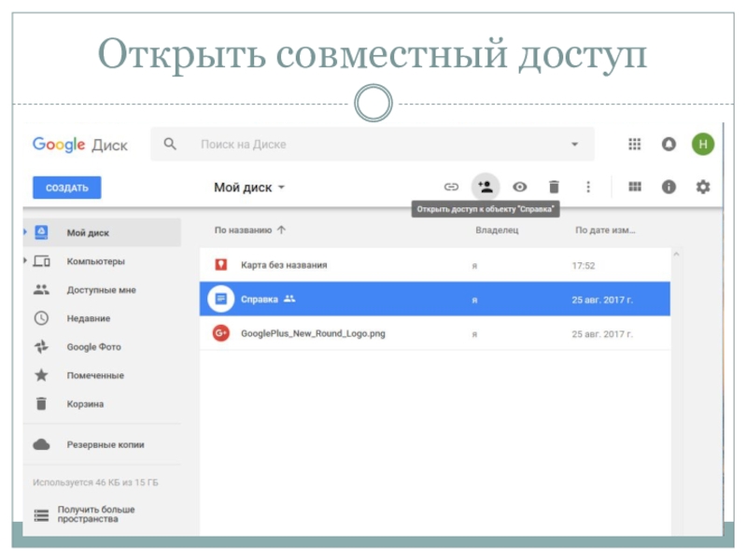This screenshot has width=747, height=560.
Task: Click the Google Plus png file icon
Action: tap(221, 333)
